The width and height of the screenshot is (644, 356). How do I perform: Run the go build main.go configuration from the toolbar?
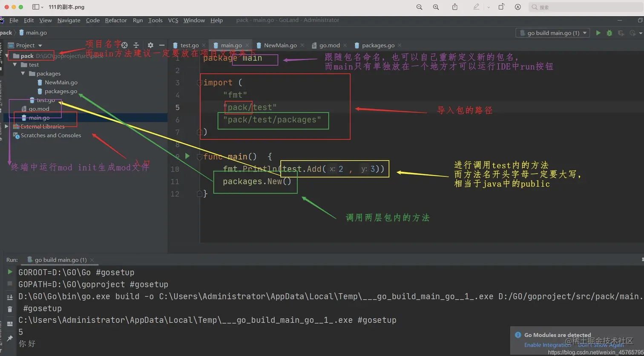tap(598, 33)
